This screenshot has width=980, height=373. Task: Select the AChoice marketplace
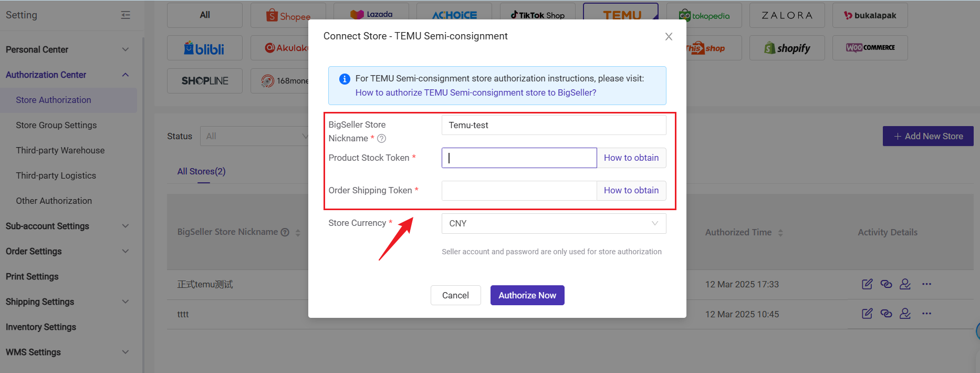(454, 15)
